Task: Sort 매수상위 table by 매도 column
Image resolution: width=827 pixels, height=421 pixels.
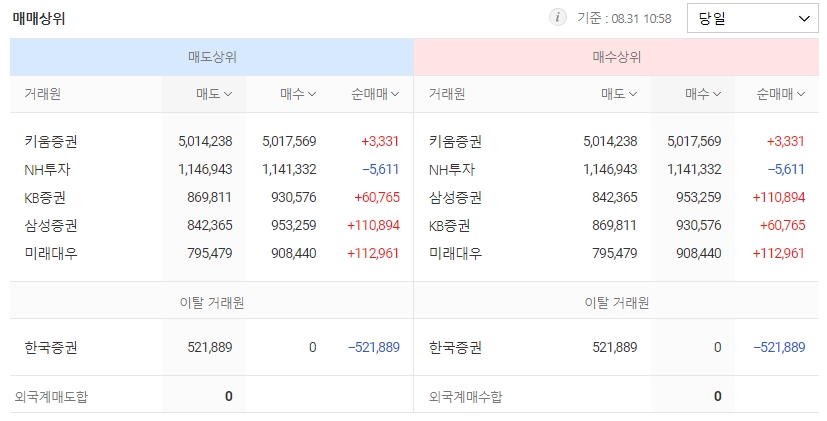Action: pos(619,94)
